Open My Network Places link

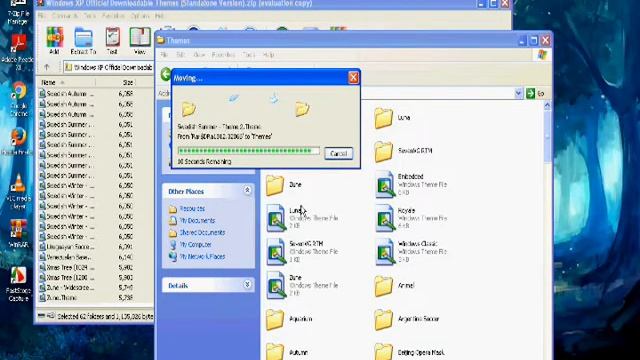pos(202,256)
